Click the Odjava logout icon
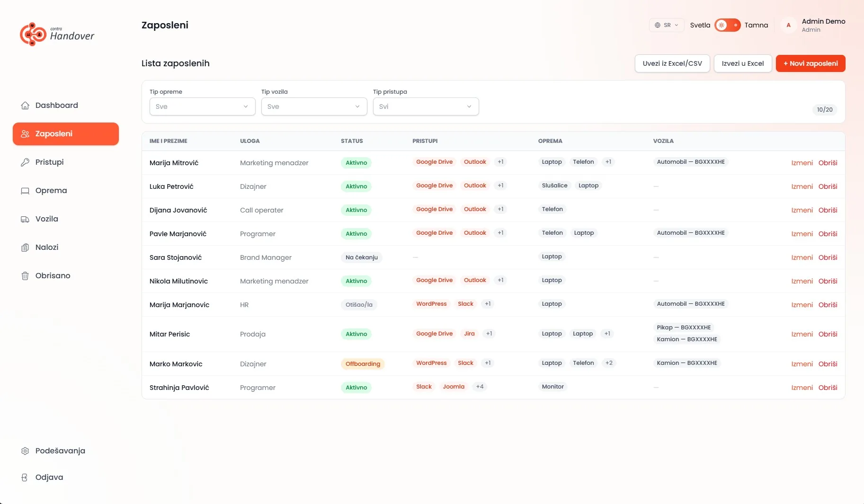The image size is (864, 504). [x=25, y=477]
